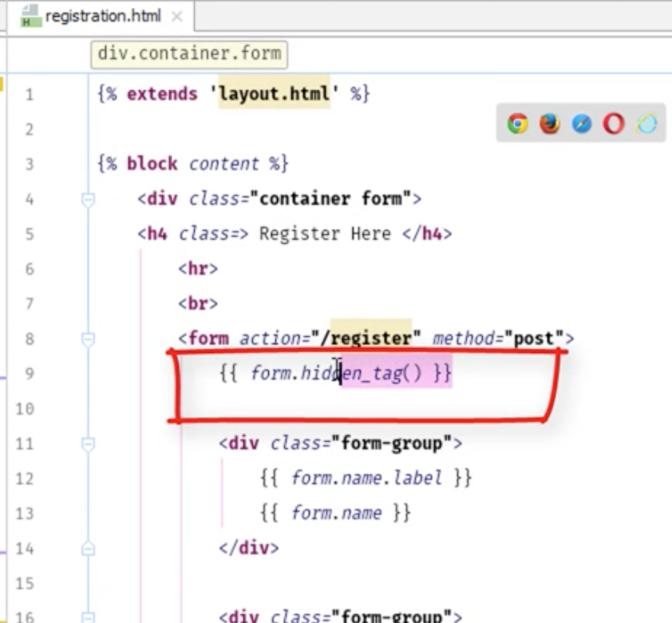Click the "/register" action value

point(366,339)
